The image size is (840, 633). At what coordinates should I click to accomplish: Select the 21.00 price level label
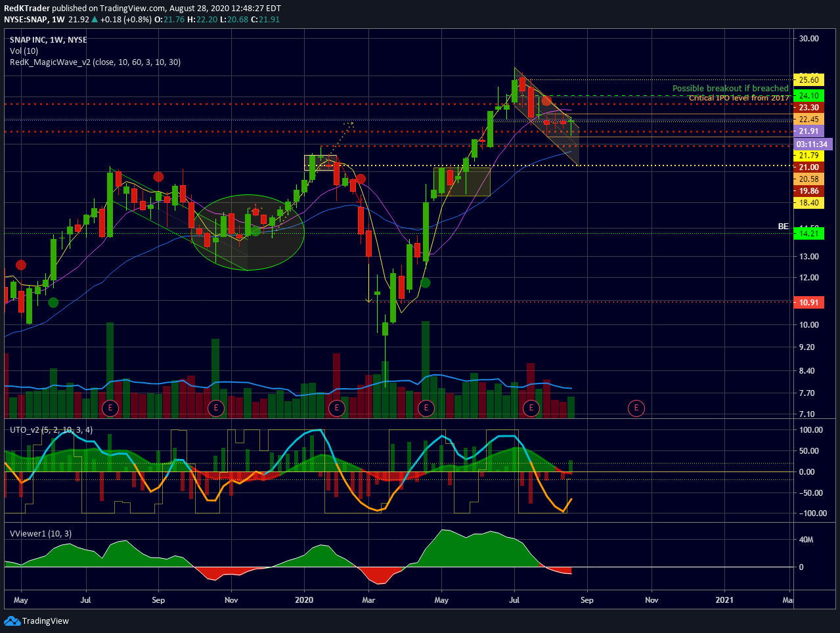(x=808, y=167)
